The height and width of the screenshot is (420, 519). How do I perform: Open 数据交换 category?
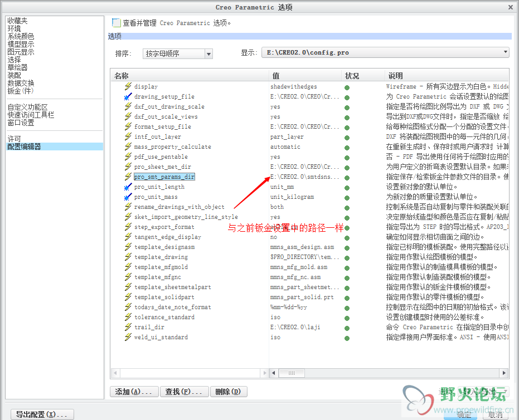point(21,83)
